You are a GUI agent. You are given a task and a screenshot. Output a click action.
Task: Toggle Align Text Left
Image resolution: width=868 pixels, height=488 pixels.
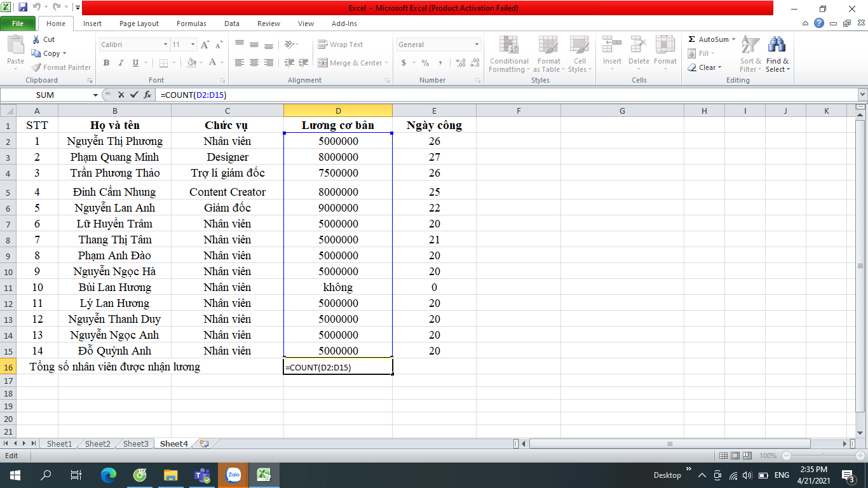pyautogui.click(x=240, y=63)
